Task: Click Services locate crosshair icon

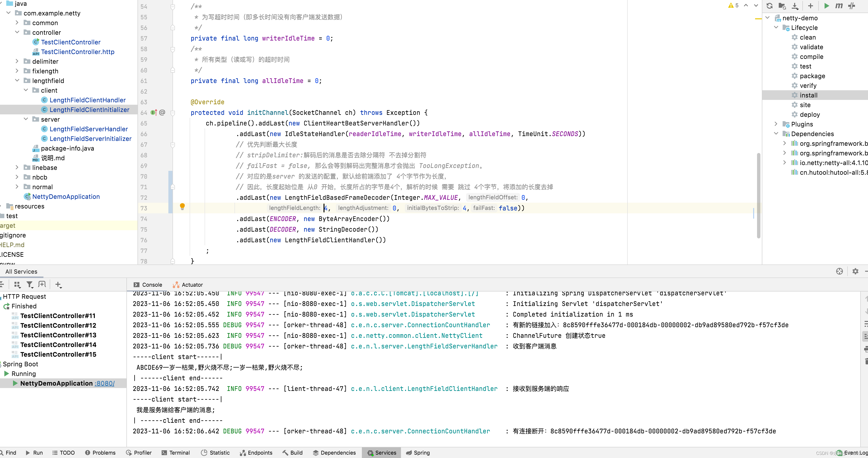Action: (x=839, y=271)
